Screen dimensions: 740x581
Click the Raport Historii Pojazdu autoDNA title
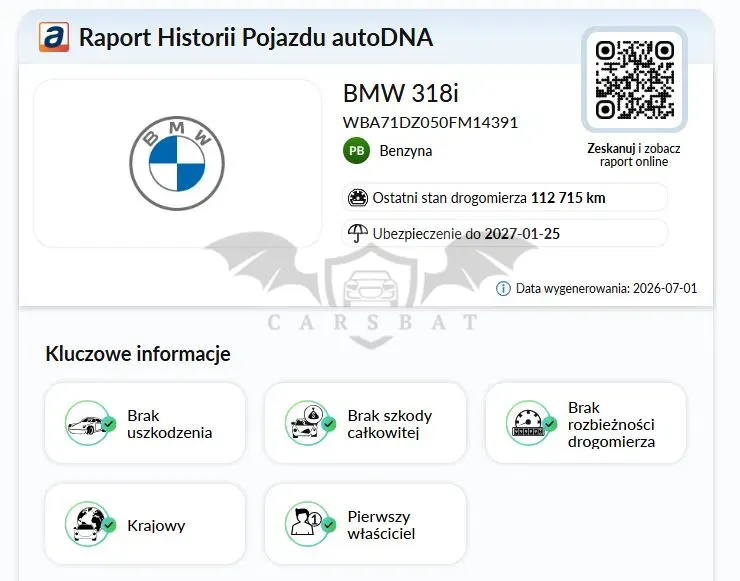tap(256, 37)
